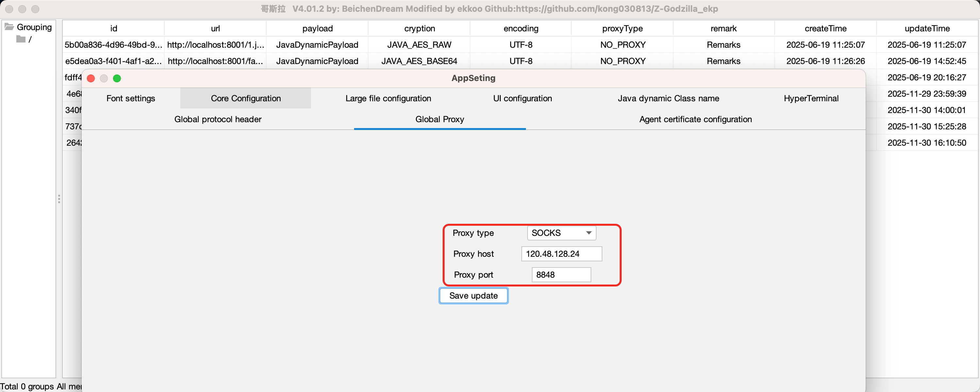Screen dimensions: 980x392
Task: Select the UI configuration tab
Action: click(522, 99)
